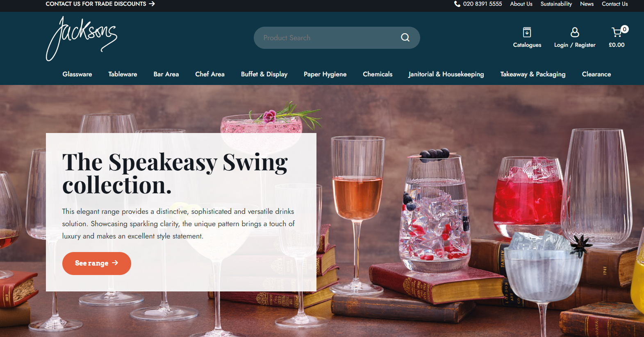Open the shopping cart icon
Image resolution: width=644 pixels, height=337 pixels.
(x=617, y=32)
